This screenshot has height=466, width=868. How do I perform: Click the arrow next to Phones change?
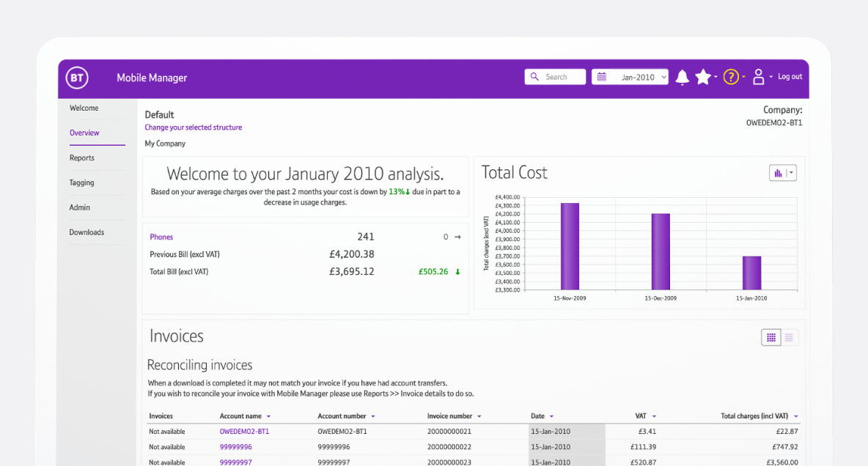click(x=457, y=237)
